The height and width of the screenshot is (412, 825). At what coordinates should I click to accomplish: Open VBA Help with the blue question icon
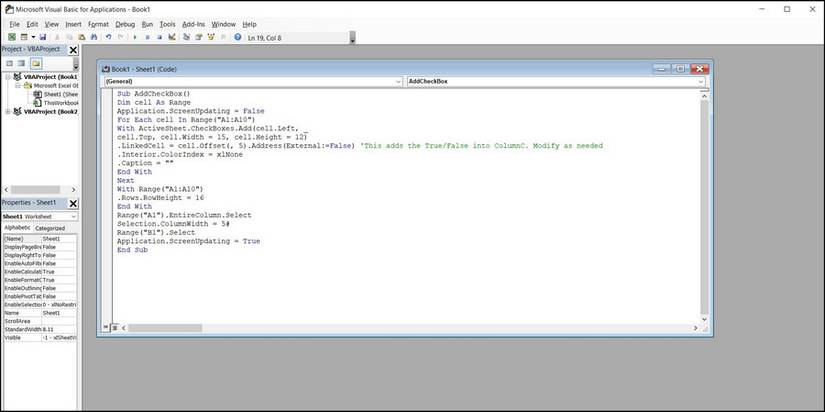(x=238, y=37)
